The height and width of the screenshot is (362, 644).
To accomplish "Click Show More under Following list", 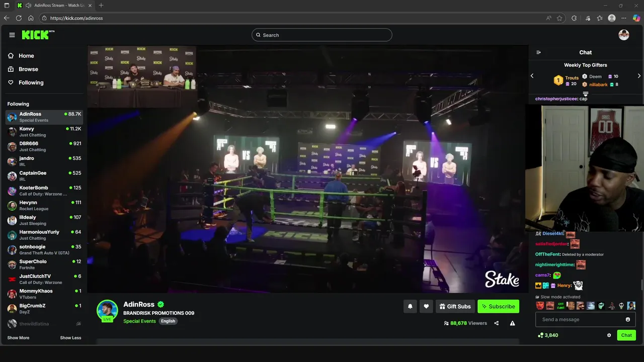I will (x=18, y=338).
